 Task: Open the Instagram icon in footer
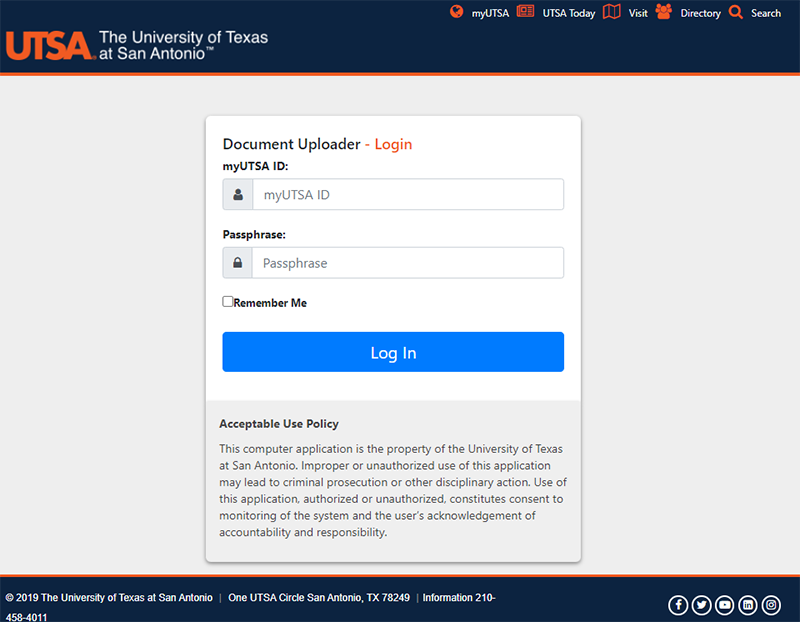click(x=771, y=605)
